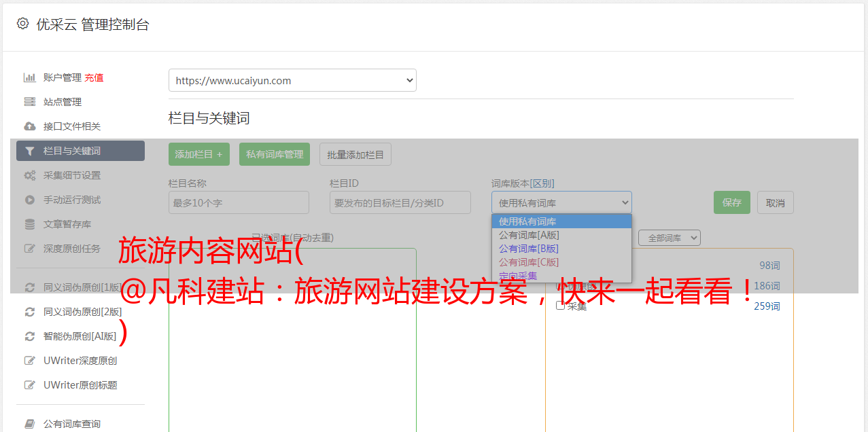
Task: Follow the red 充值 link
Action: tap(94, 77)
